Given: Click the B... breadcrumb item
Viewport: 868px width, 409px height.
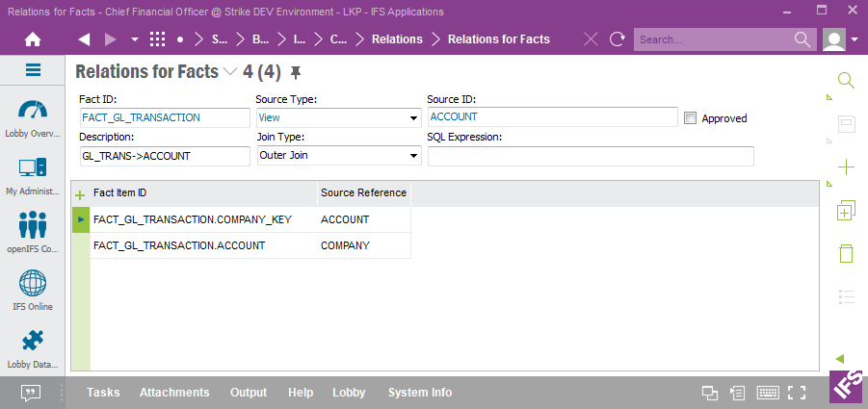Looking at the screenshot, I should tap(260, 39).
